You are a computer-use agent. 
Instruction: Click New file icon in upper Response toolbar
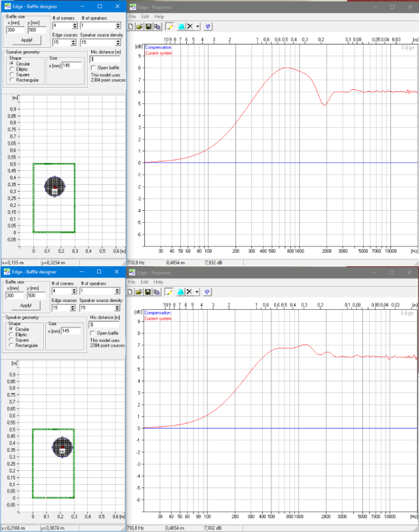[x=130, y=27]
